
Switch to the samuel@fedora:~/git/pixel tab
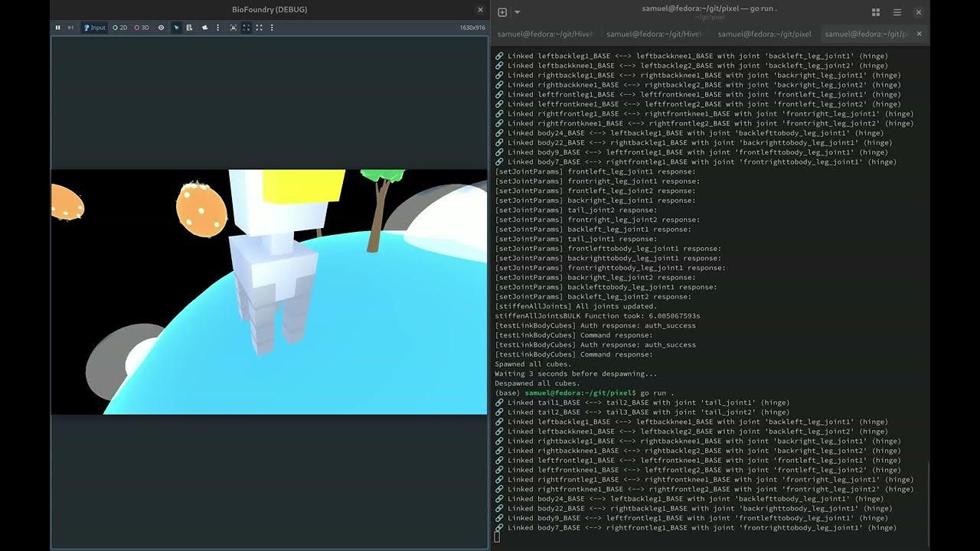point(766,34)
